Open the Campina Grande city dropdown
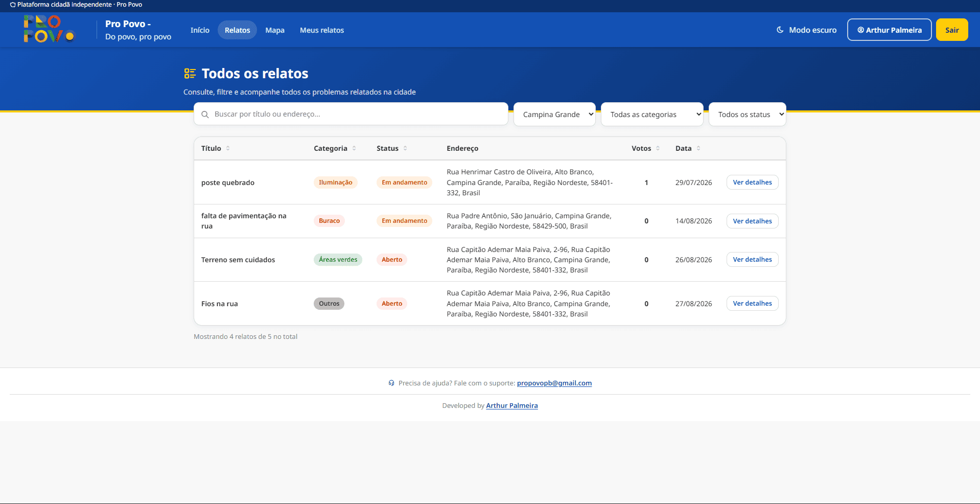 [554, 114]
